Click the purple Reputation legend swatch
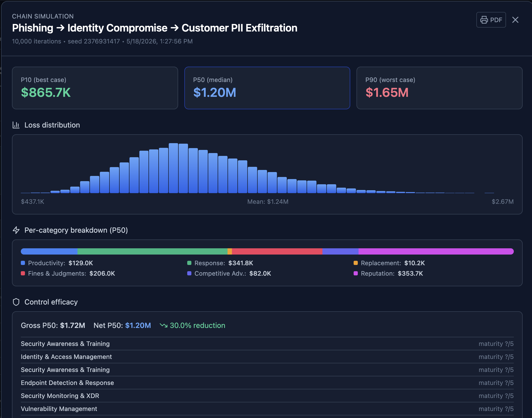 click(x=356, y=273)
